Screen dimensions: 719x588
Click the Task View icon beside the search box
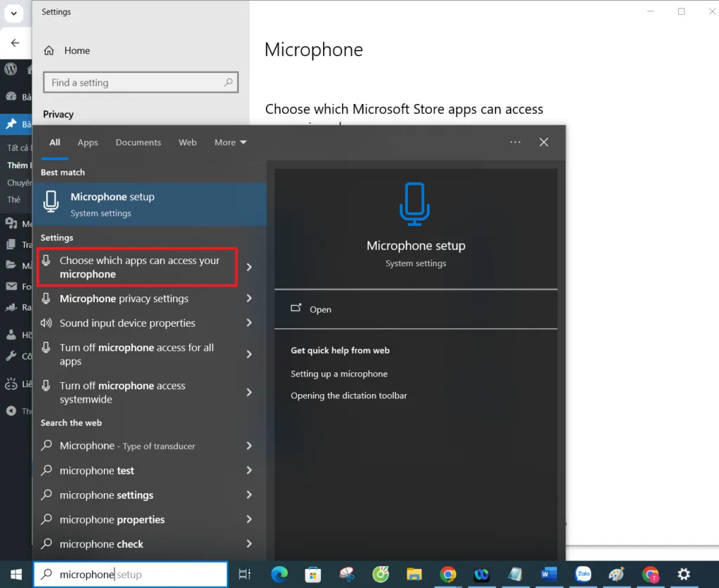pos(244,574)
